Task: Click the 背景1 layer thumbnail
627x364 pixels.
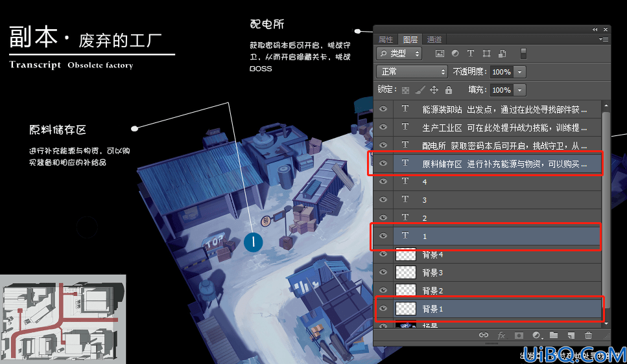Action: pos(405,308)
